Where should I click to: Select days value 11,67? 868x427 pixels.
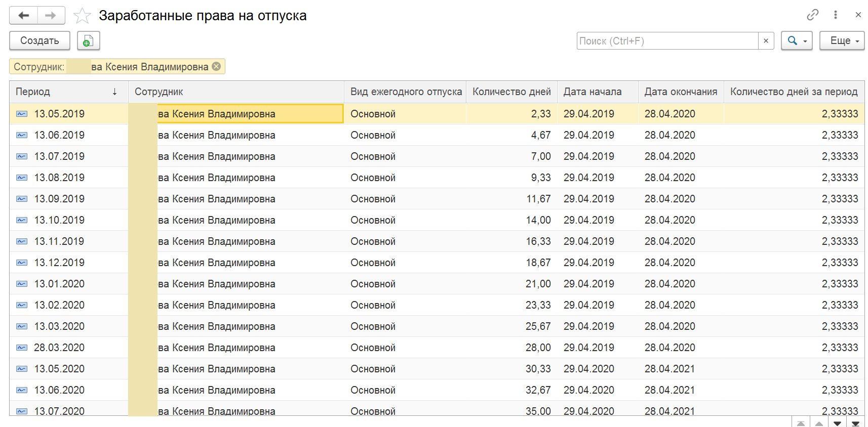[x=538, y=199]
